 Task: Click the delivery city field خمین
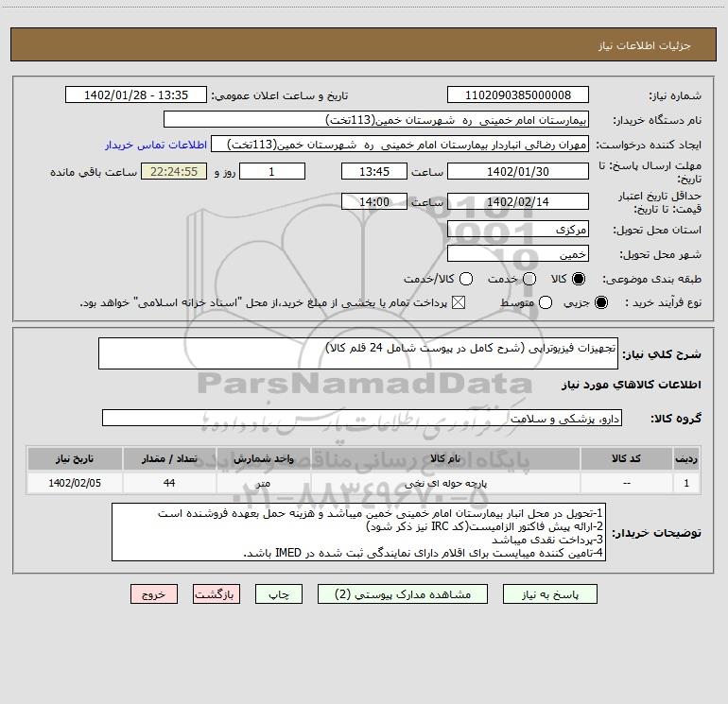(x=518, y=254)
